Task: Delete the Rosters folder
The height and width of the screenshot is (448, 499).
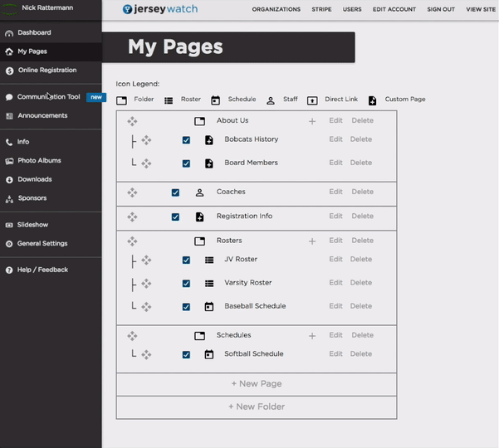Action: (363, 241)
